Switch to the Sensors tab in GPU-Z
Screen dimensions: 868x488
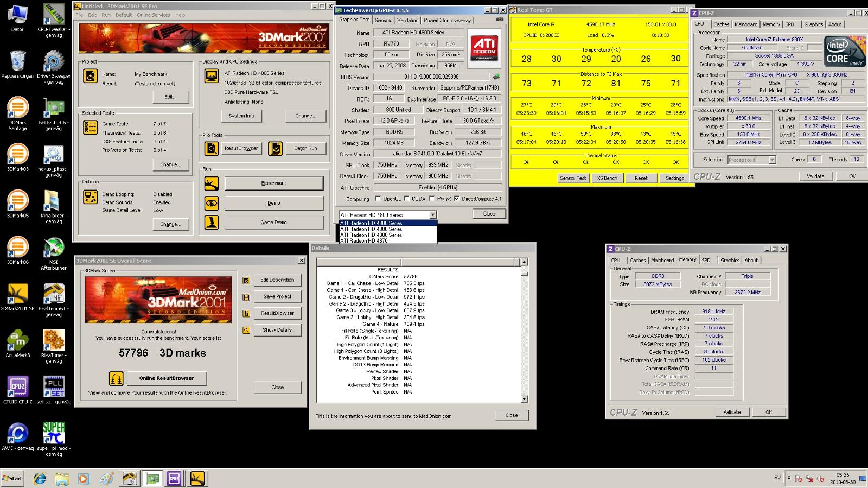tap(384, 20)
